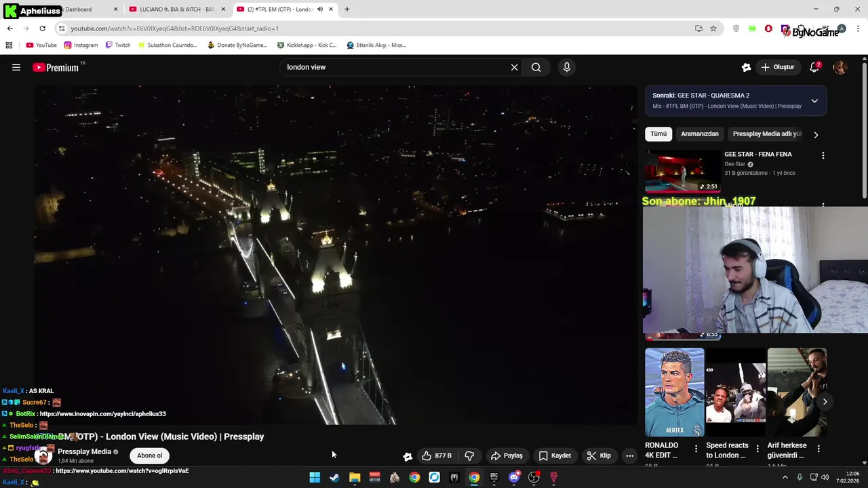Select the Tümü filter chip

click(658, 134)
